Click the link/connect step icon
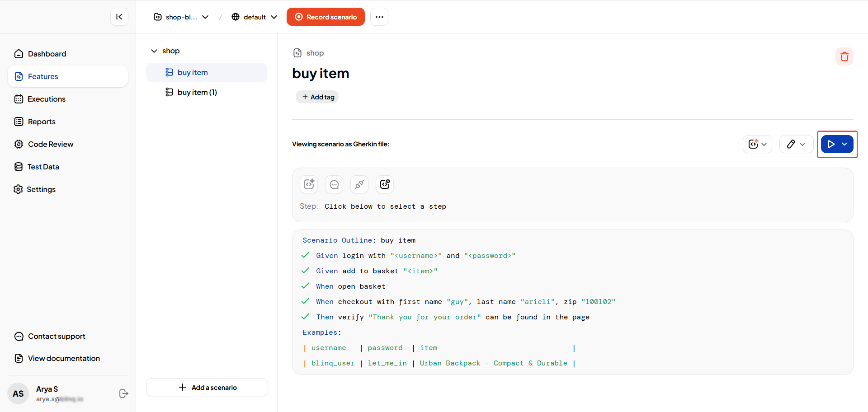This screenshot has height=412, width=868. tap(359, 184)
